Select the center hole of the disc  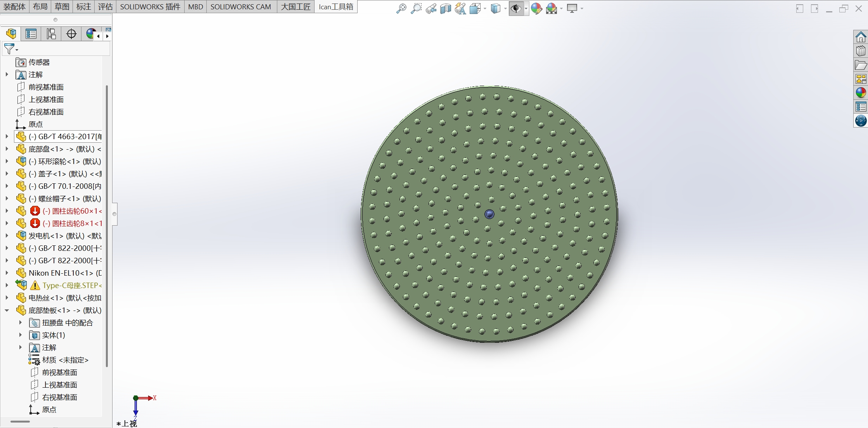489,214
